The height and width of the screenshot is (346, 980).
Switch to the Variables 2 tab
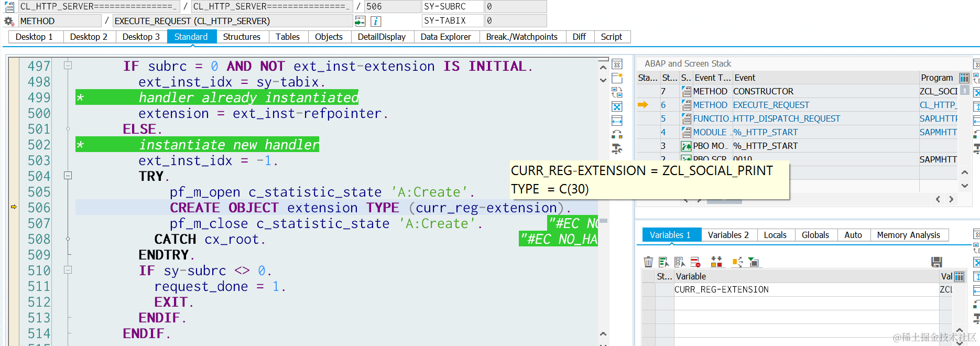click(728, 235)
